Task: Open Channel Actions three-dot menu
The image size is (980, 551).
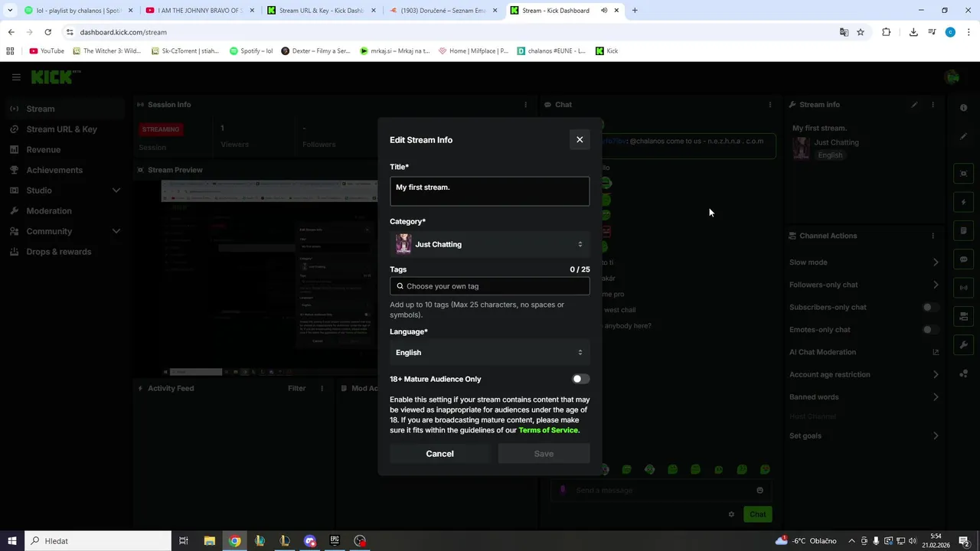Action: [x=933, y=236]
